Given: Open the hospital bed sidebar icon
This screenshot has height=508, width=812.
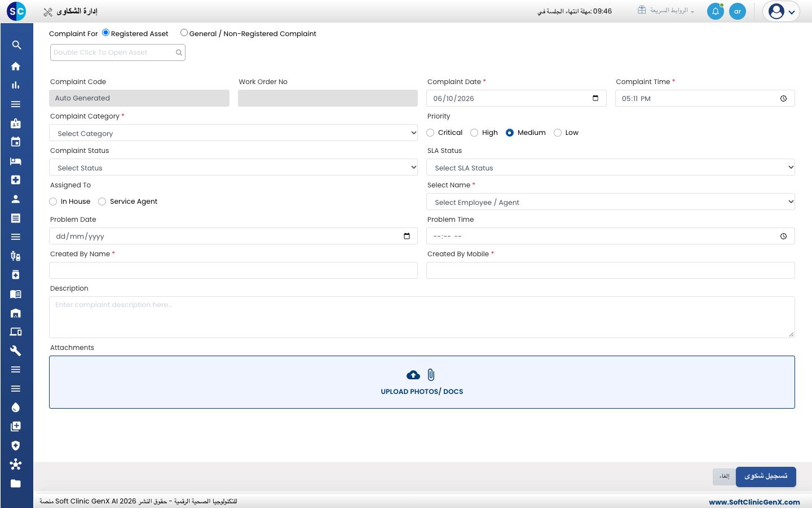Looking at the screenshot, I should click(16, 161).
